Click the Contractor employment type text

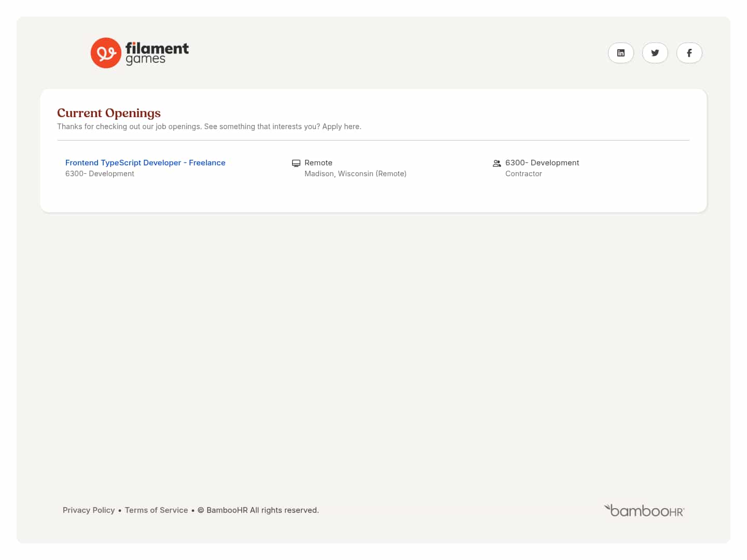coord(523,174)
